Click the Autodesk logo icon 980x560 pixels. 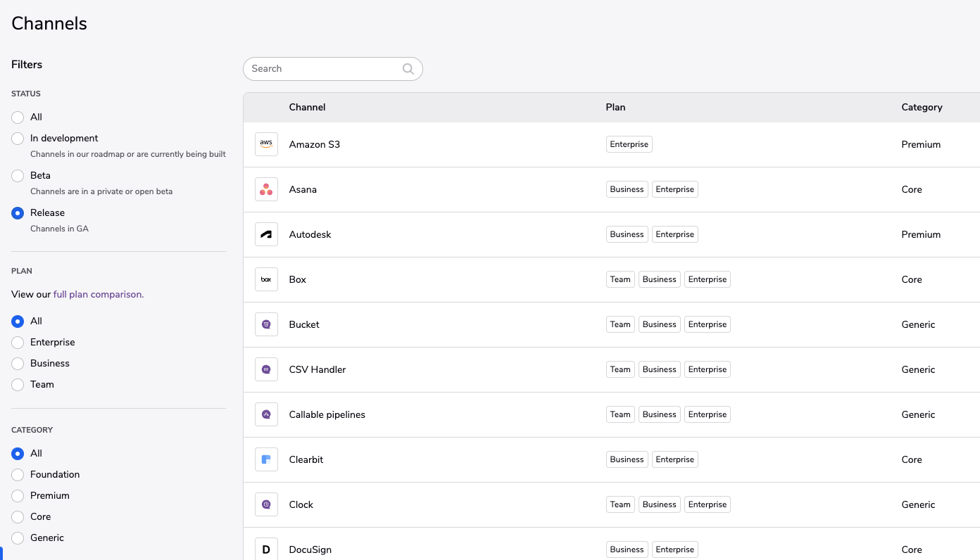tap(266, 234)
